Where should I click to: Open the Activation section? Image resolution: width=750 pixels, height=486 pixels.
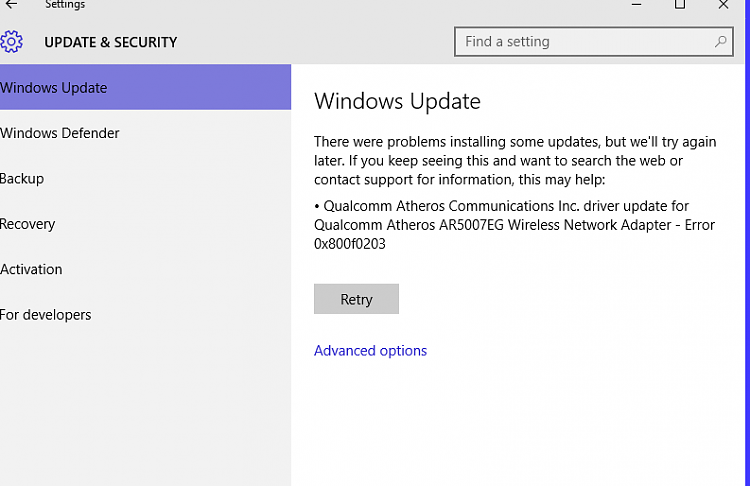pos(145,269)
